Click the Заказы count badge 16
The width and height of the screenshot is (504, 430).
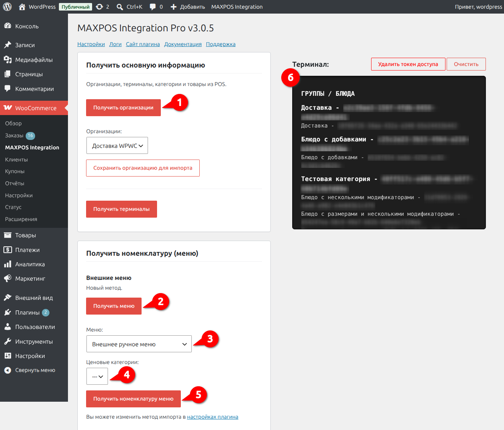pos(30,135)
